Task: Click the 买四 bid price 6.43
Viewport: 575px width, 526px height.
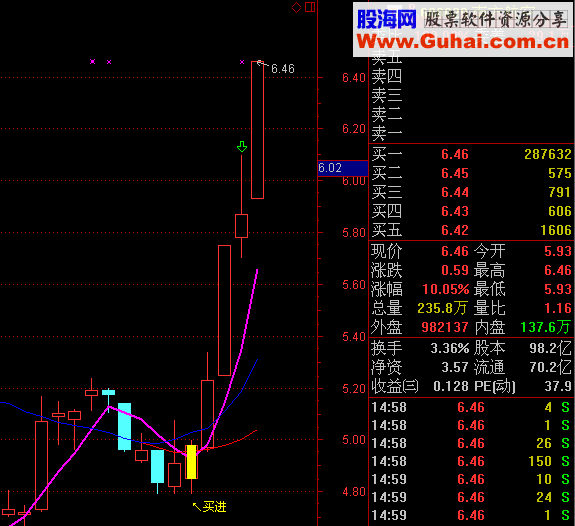Action: [455, 212]
